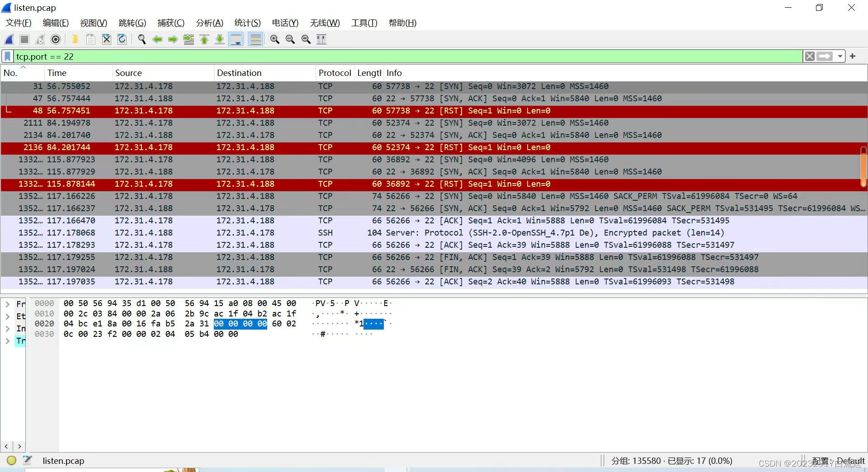Go back to the previous packet
868x472 pixels.
[157, 39]
